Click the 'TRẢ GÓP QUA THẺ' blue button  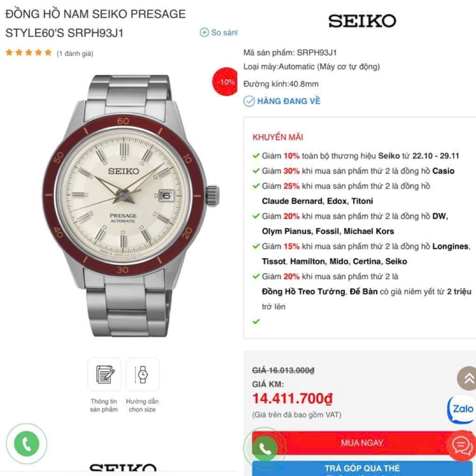click(362, 469)
